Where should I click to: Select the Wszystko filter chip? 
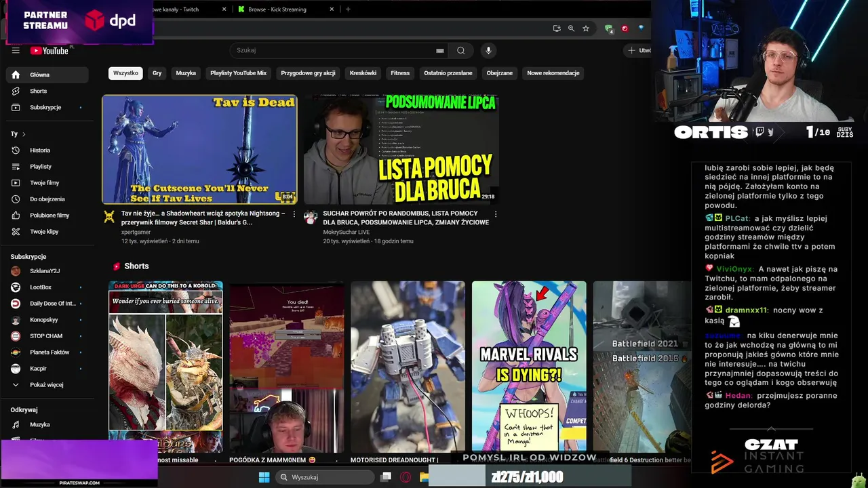125,73
